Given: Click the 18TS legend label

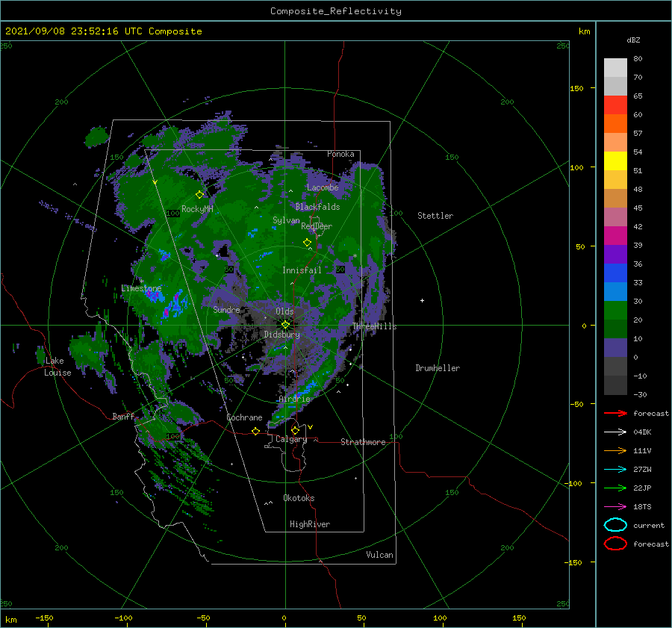Looking at the screenshot, I should [x=642, y=507].
